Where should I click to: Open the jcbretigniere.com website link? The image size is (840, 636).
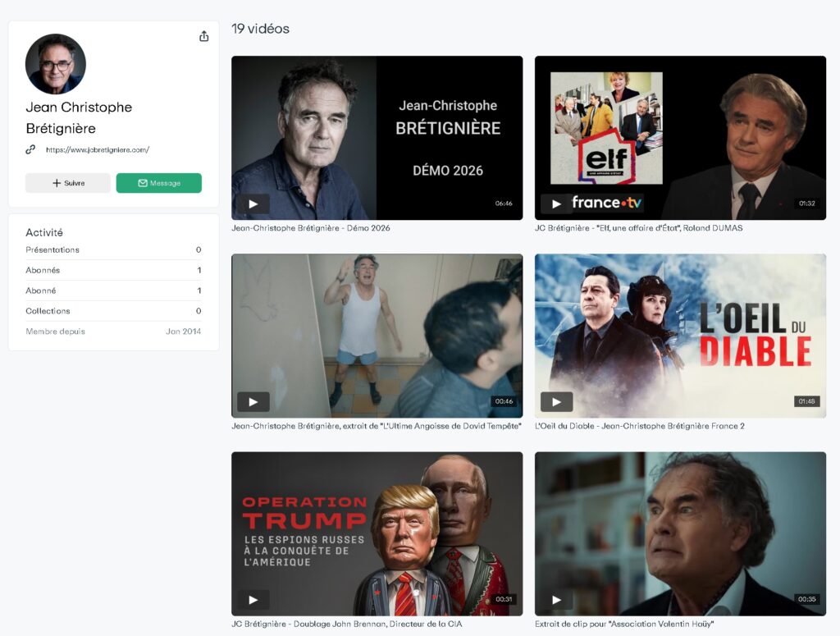click(x=98, y=150)
